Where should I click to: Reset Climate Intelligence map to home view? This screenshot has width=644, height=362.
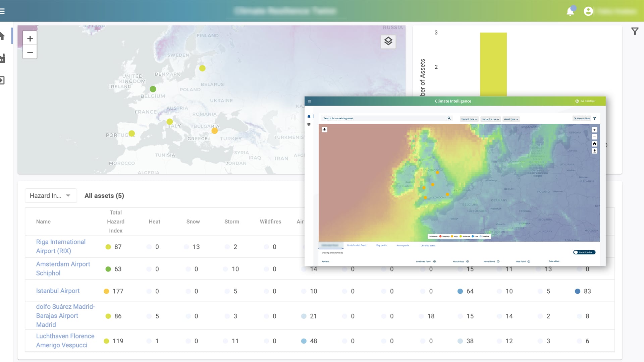(594, 144)
